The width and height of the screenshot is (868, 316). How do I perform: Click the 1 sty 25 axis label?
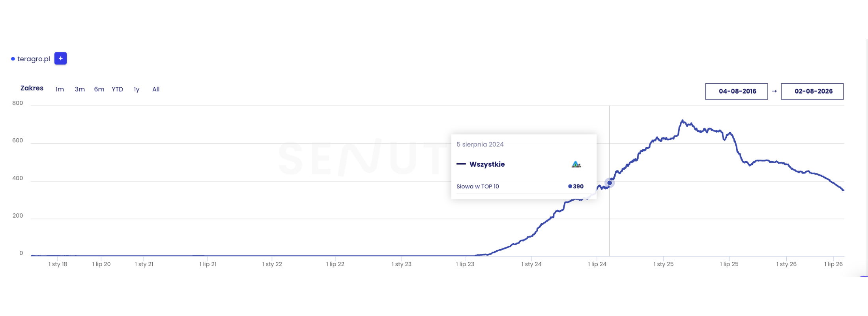coord(663,264)
